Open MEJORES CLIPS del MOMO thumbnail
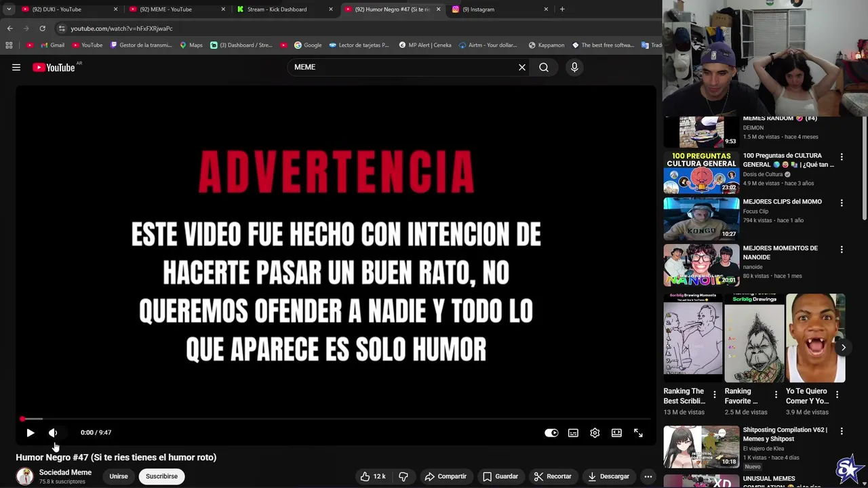Screen dimensions: 868x488 (701, 219)
